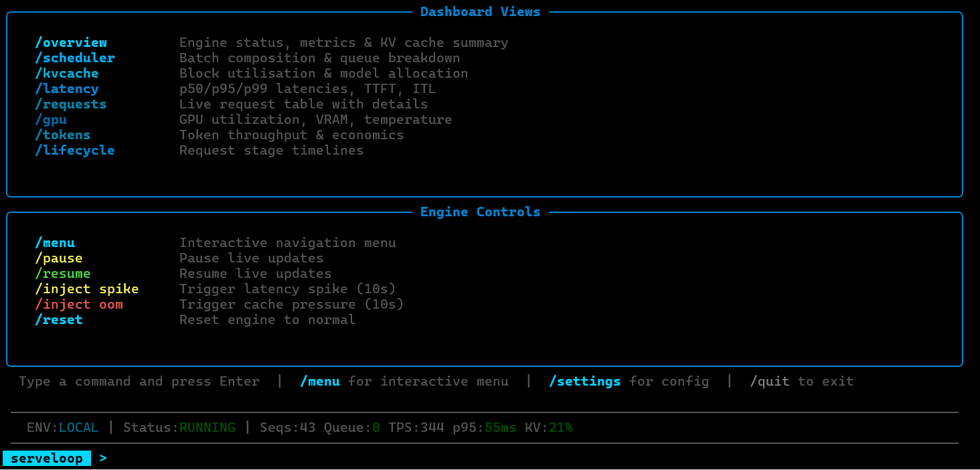The width and height of the screenshot is (980, 470).
Task: Click 'GPU utilization, VRAM, temperature' description
Action: [316, 120]
